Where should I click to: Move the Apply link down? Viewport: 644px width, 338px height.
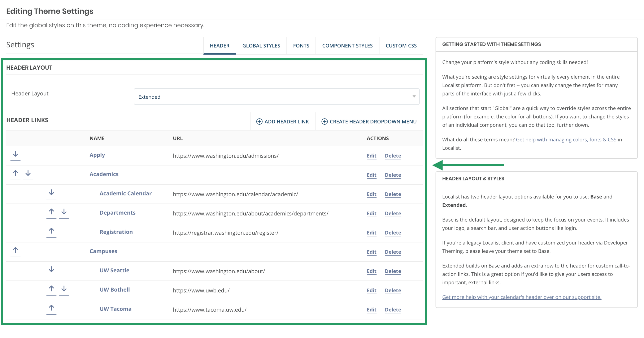15,154
